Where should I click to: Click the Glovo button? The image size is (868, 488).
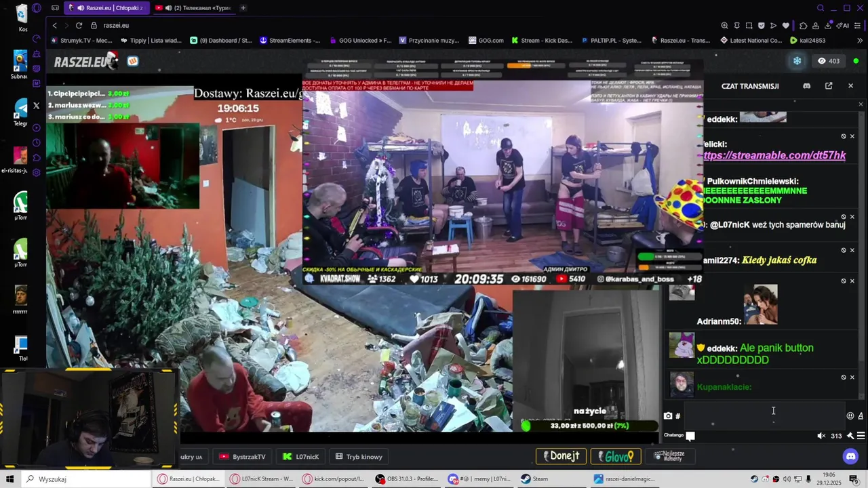pyautogui.click(x=616, y=456)
